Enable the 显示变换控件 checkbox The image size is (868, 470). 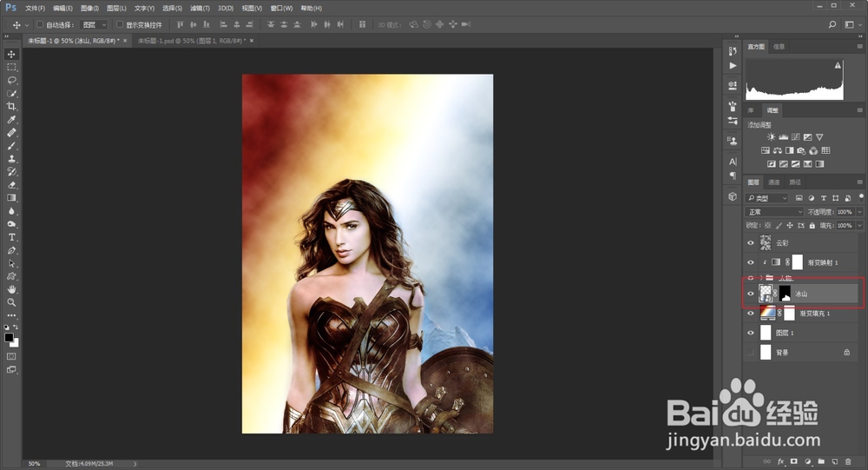coord(120,24)
